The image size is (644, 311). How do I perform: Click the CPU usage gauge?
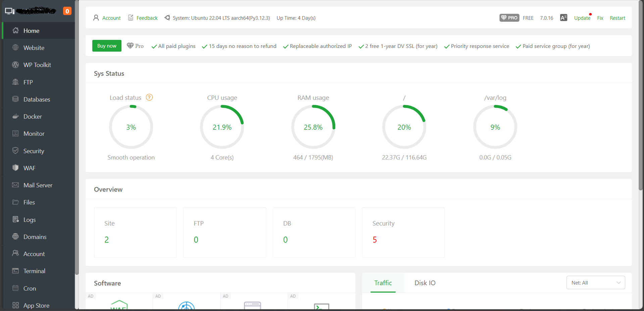point(222,127)
